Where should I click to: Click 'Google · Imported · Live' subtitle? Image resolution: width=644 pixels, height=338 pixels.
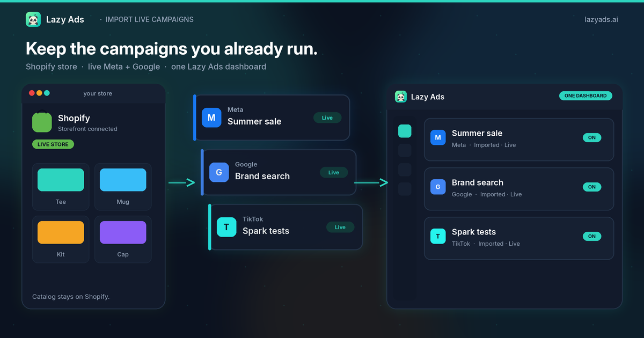coord(487,194)
